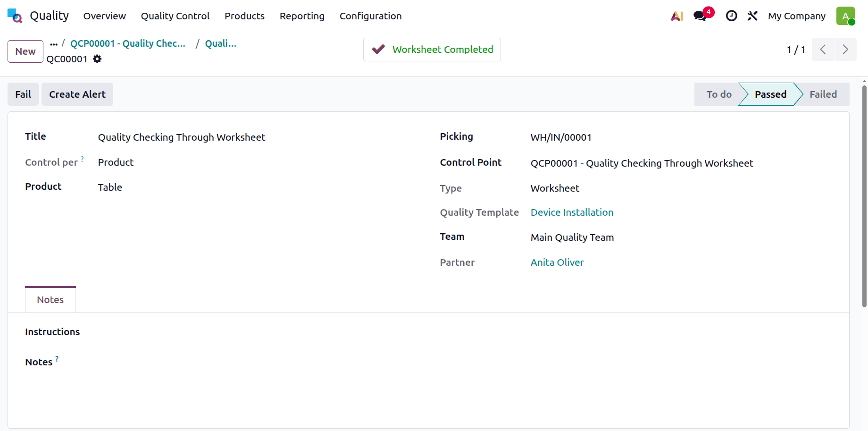Click the 1 / 1 pager counter
The width and height of the screenshot is (868, 431).
tap(796, 50)
